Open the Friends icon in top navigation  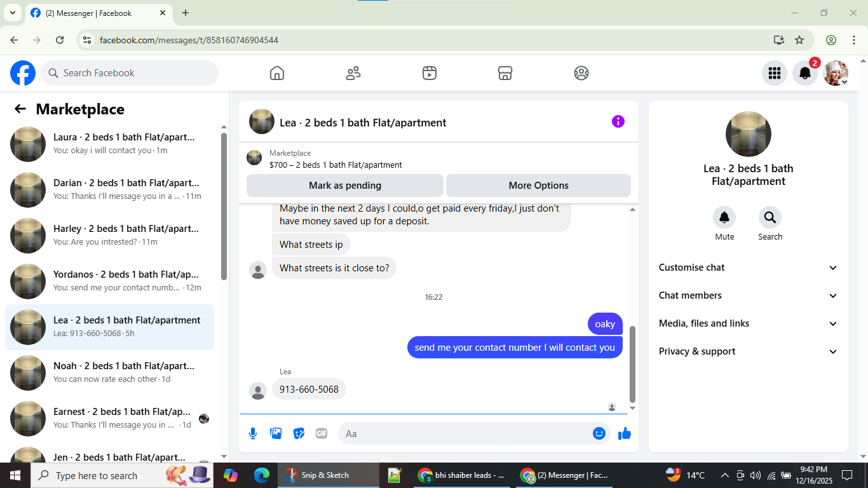(x=353, y=73)
